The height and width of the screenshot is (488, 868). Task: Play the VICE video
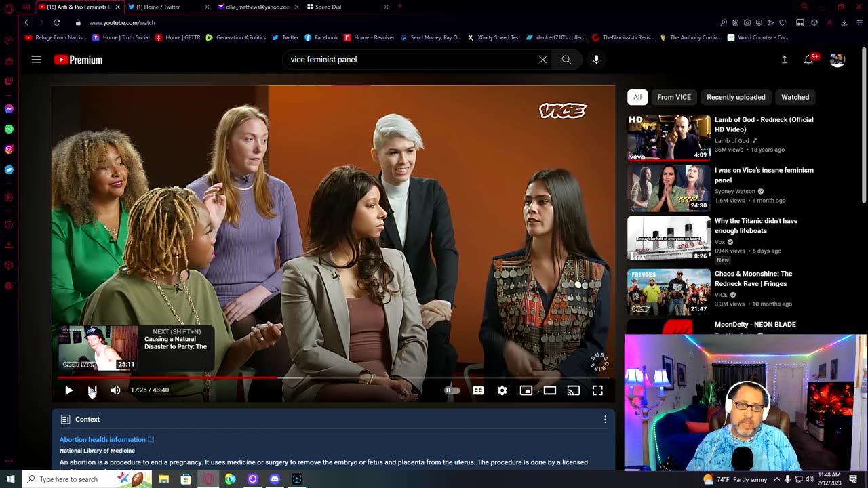[68, 390]
